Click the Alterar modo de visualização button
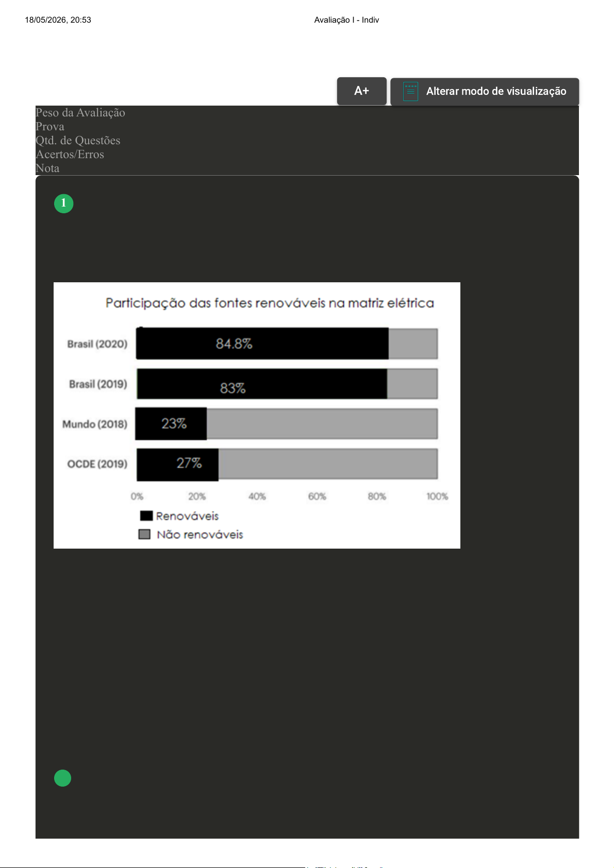The image size is (614, 868). pos(485,92)
